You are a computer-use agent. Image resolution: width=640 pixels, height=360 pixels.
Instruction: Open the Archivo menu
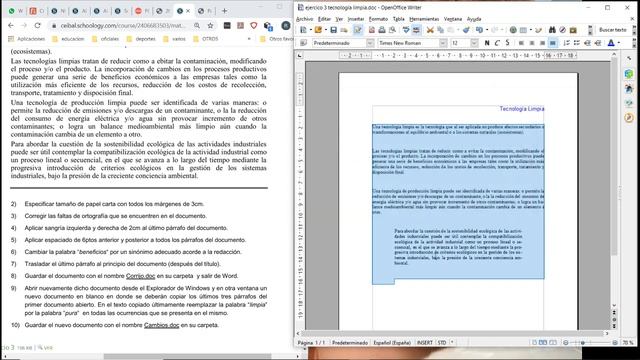(x=304, y=19)
